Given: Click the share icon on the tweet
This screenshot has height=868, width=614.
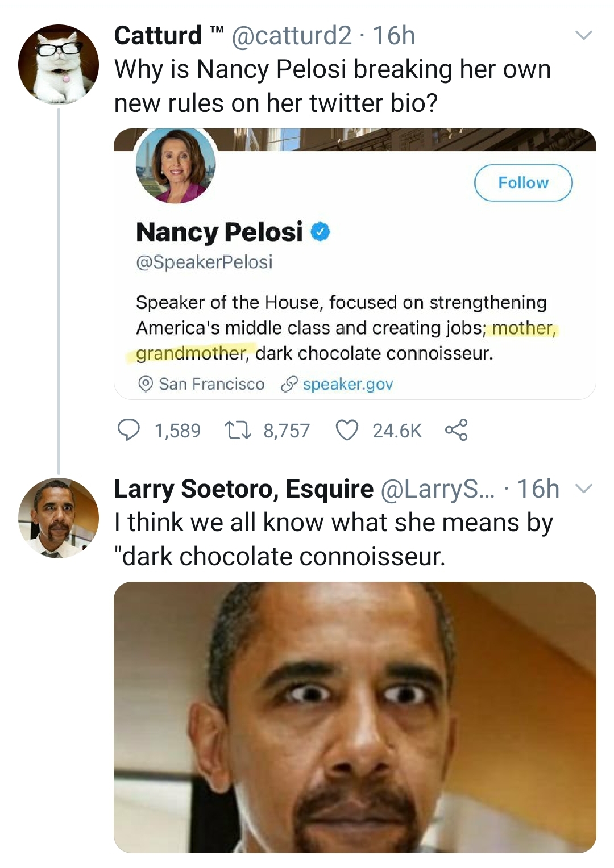Looking at the screenshot, I should pyautogui.click(x=456, y=430).
